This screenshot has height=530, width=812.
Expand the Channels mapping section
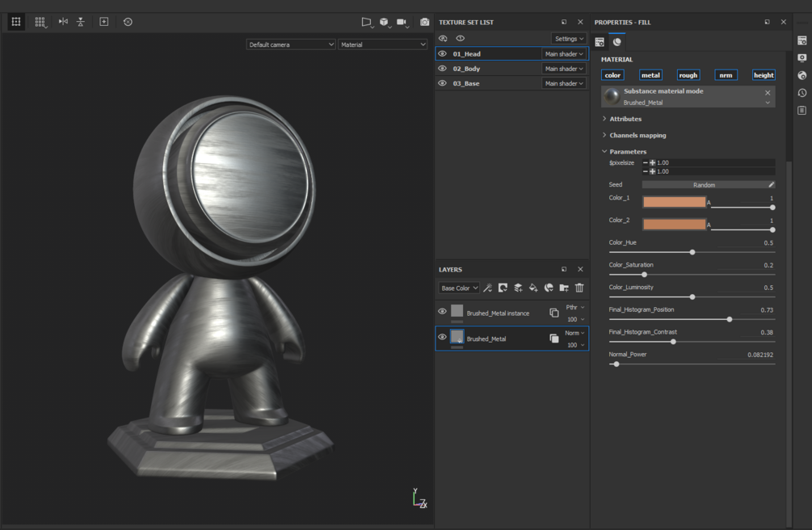634,135
